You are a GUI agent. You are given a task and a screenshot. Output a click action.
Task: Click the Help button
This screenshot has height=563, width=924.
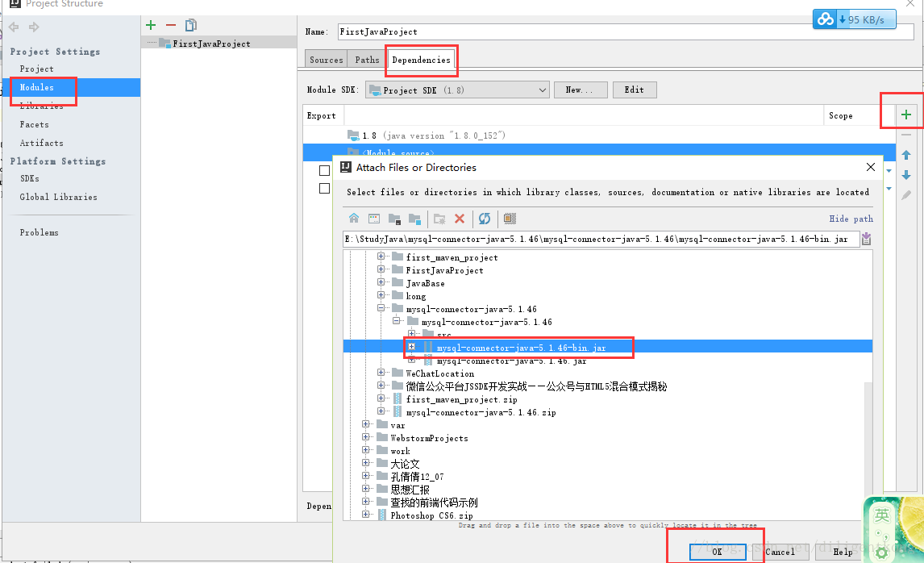point(843,552)
